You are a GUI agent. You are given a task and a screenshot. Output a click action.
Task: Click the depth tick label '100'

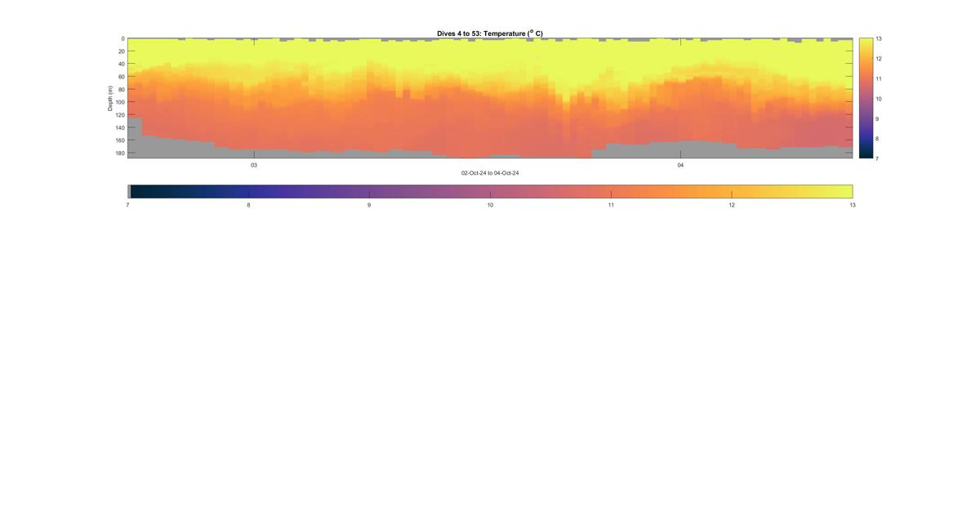119,102
